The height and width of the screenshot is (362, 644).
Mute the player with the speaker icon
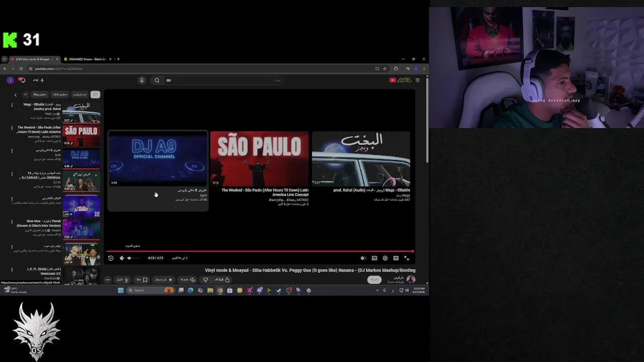point(122,258)
